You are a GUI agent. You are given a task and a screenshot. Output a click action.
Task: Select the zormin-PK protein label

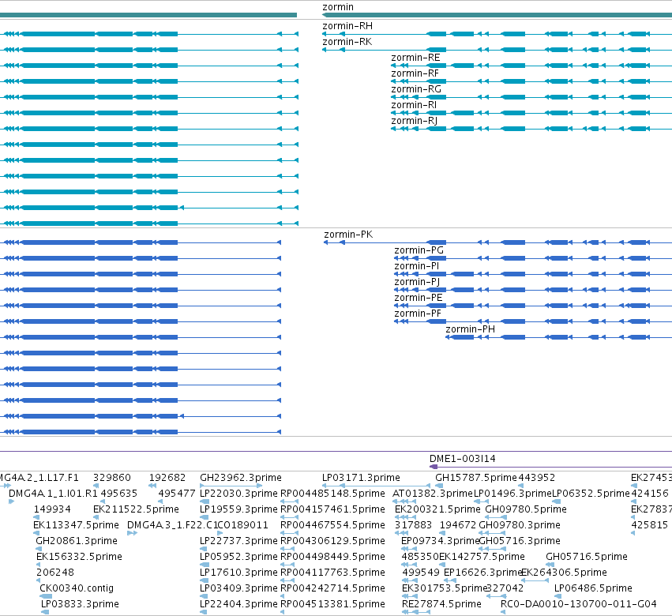tap(348, 235)
